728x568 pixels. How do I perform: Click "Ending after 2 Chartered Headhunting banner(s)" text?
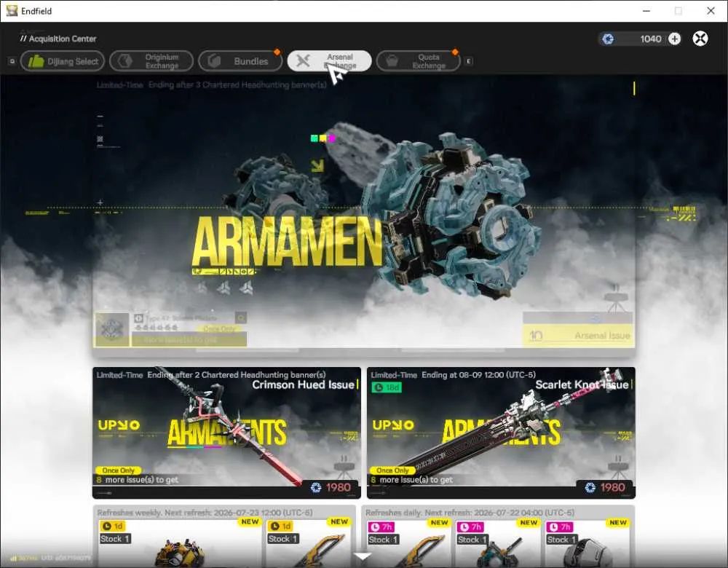(x=237, y=375)
